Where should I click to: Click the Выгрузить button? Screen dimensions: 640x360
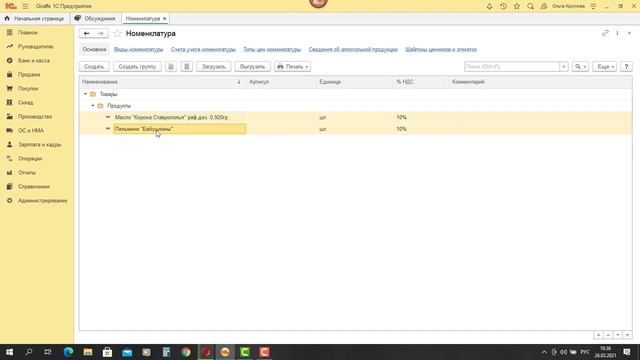[253, 67]
